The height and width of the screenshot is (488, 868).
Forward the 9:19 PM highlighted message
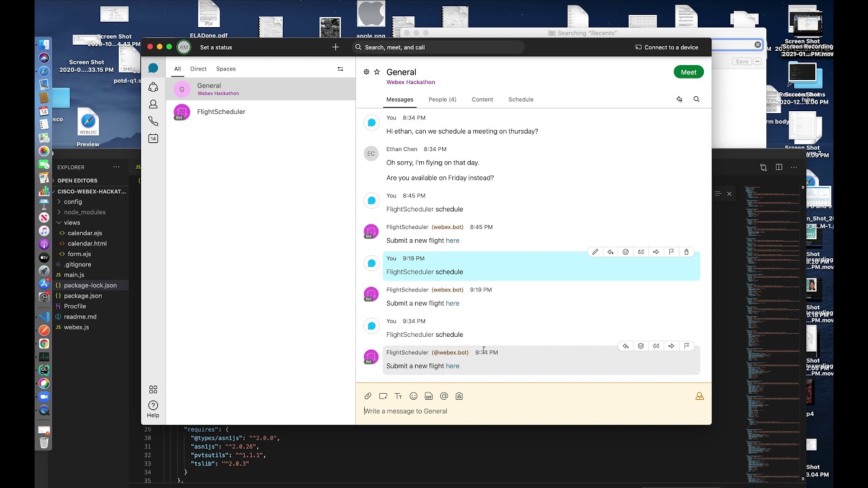[x=656, y=252]
